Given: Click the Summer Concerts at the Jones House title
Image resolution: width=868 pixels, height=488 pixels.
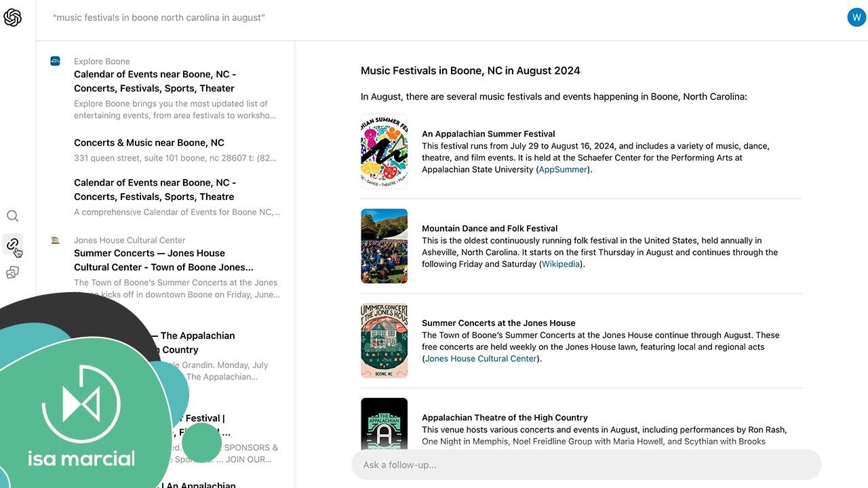Looking at the screenshot, I should pos(498,323).
